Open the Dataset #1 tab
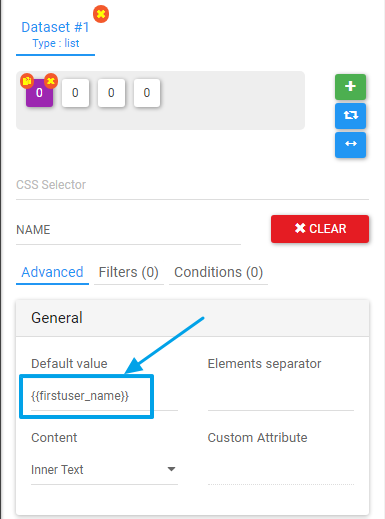The width and height of the screenshot is (385, 519). point(55,35)
